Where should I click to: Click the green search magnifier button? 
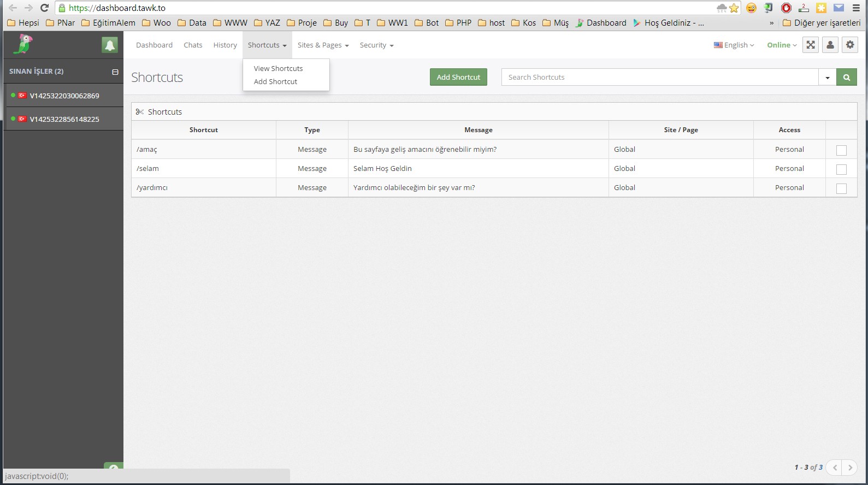[x=847, y=78]
